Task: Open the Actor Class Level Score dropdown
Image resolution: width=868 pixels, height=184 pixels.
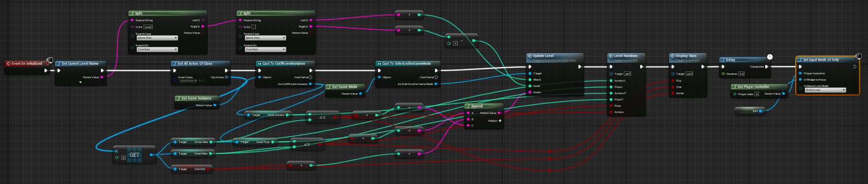Action: pyautogui.click(x=188, y=81)
